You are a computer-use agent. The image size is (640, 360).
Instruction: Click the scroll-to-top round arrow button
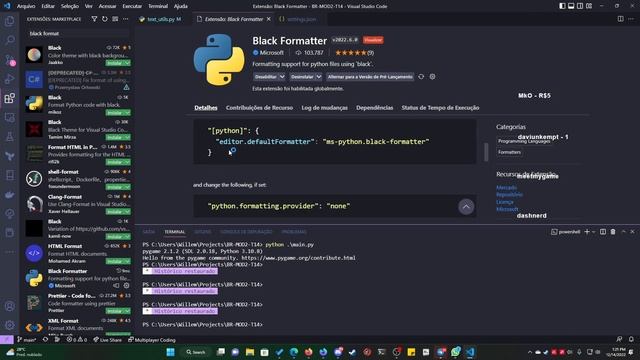pos(466,207)
